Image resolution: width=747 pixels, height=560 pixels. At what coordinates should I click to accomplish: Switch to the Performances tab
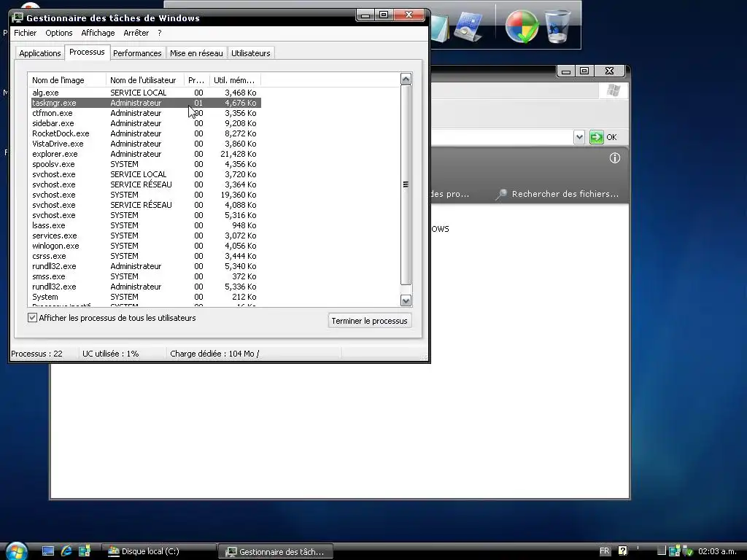[x=137, y=52]
